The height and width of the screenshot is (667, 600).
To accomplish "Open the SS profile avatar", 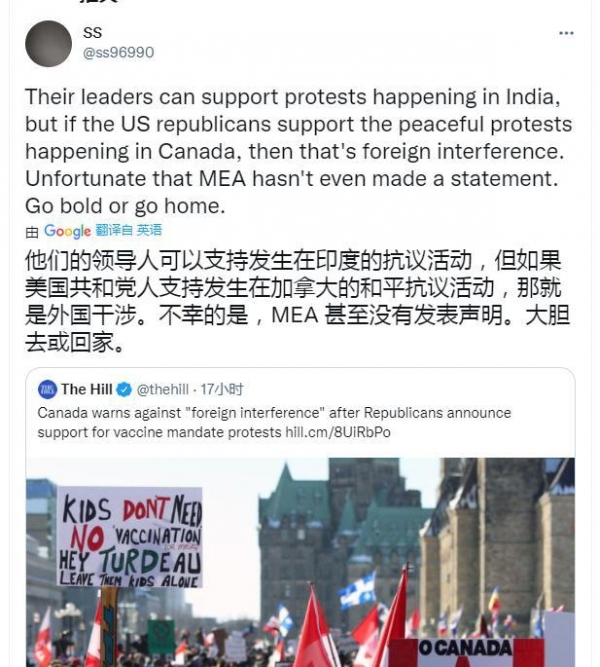I will (48, 43).
